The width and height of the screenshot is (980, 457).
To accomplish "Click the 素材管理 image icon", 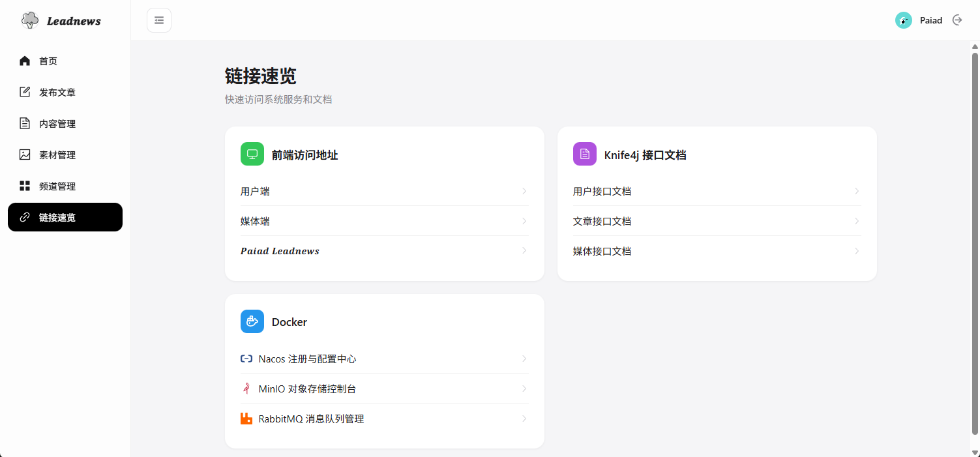I will tap(25, 155).
